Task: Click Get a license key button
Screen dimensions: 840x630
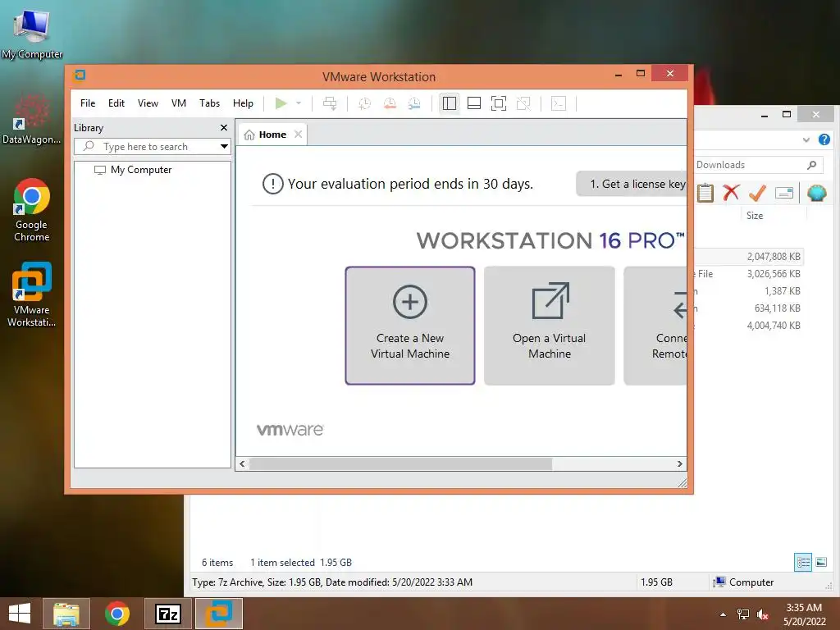Action: [x=632, y=184]
